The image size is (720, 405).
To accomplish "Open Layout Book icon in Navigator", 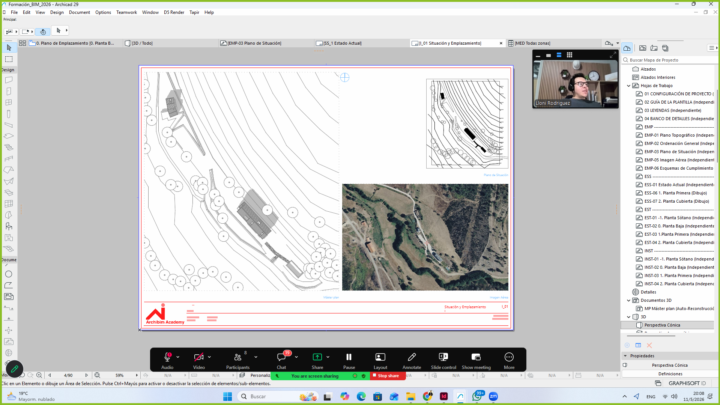I will (654, 48).
